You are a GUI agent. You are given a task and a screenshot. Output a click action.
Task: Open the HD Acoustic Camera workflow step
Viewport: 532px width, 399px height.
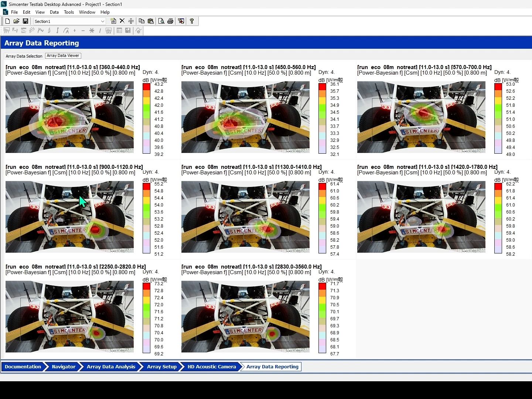coord(212,367)
